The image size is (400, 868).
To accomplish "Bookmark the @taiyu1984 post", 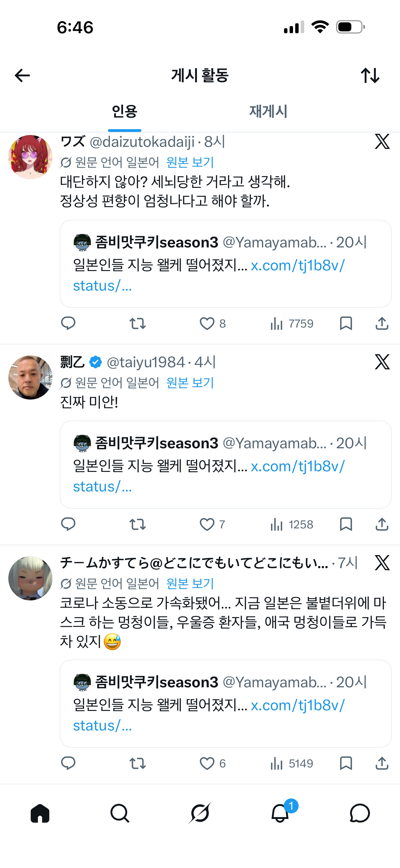I will [346, 524].
